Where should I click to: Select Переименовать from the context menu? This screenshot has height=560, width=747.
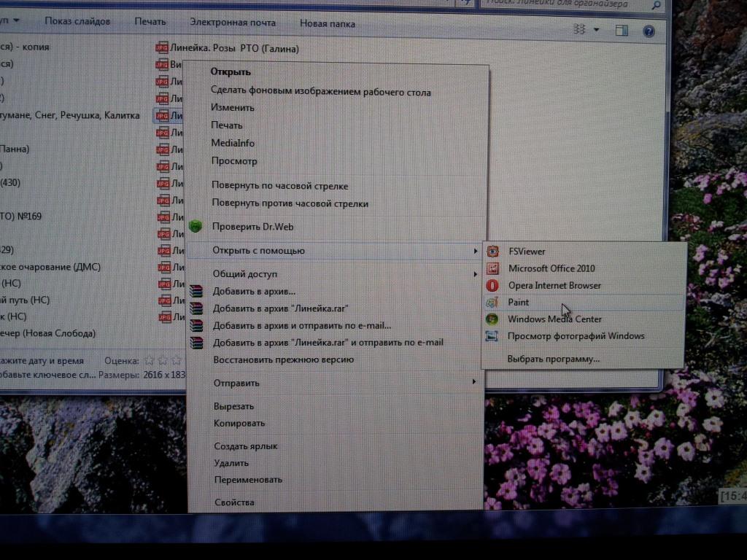(248, 480)
